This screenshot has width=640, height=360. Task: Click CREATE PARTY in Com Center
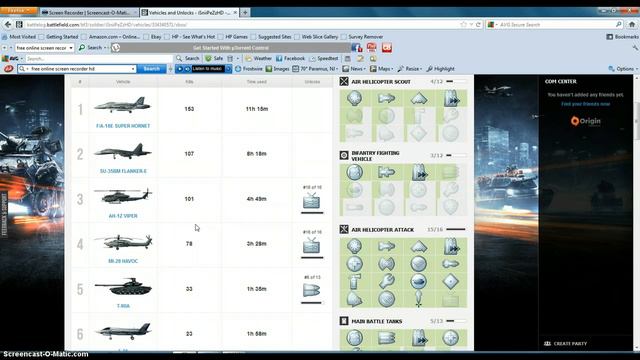pyautogui.click(x=566, y=344)
